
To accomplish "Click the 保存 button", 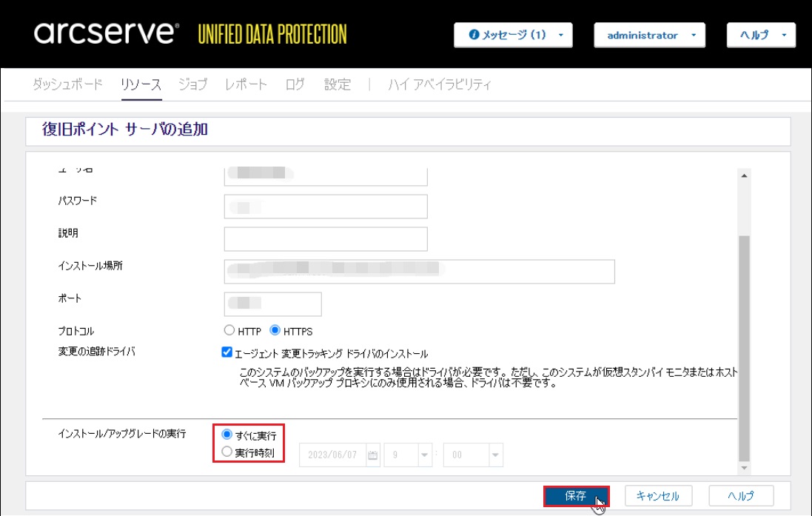I will (x=576, y=496).
